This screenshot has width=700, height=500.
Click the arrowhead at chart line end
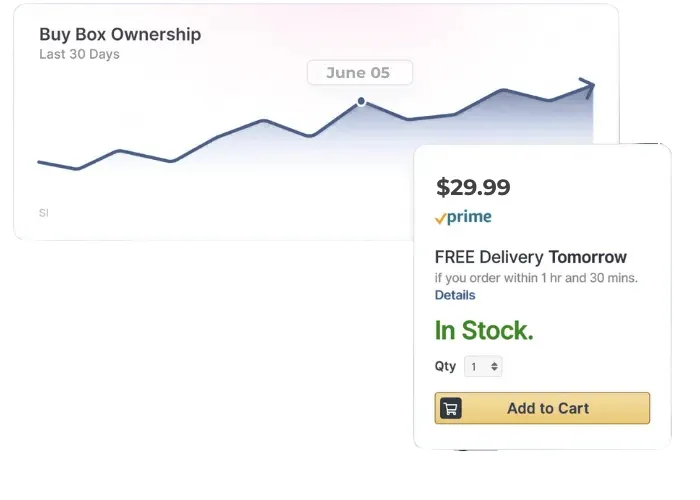(x=587, y=87)
